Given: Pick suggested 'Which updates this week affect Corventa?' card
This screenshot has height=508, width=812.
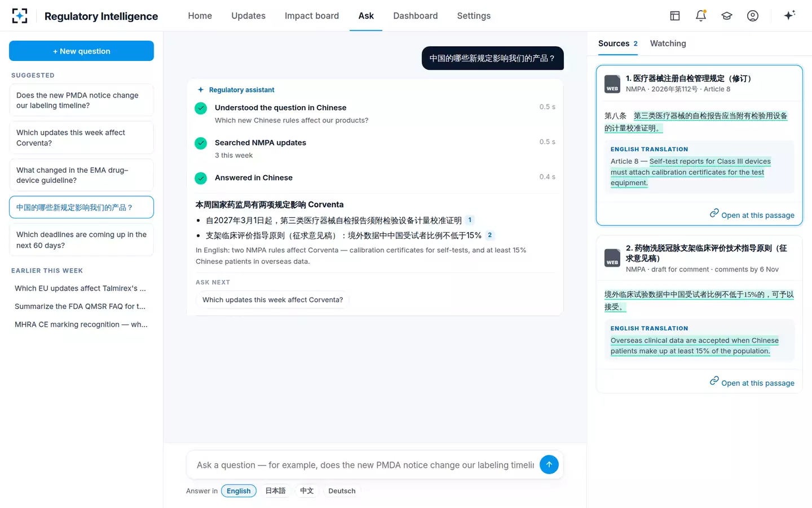Looking at the screenshot, I should coord(81,138).
